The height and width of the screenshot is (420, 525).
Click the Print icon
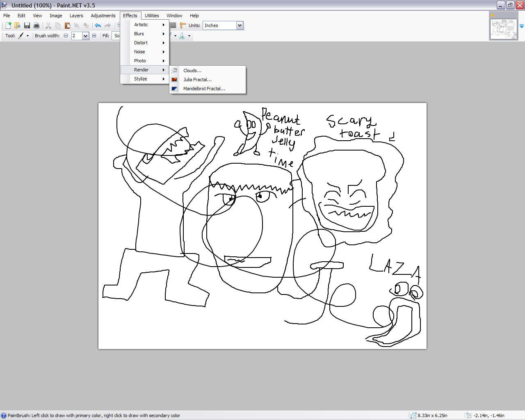[37, 25]
